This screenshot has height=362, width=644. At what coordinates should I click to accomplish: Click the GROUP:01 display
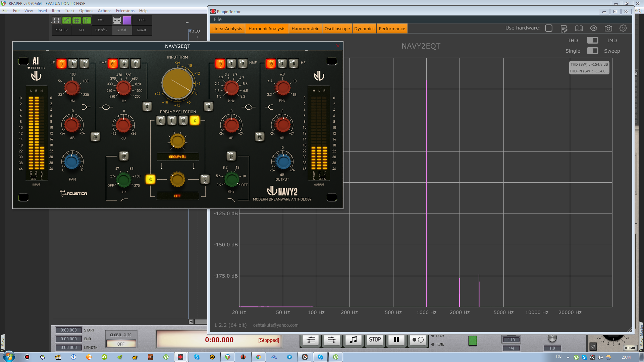(177, 157)
